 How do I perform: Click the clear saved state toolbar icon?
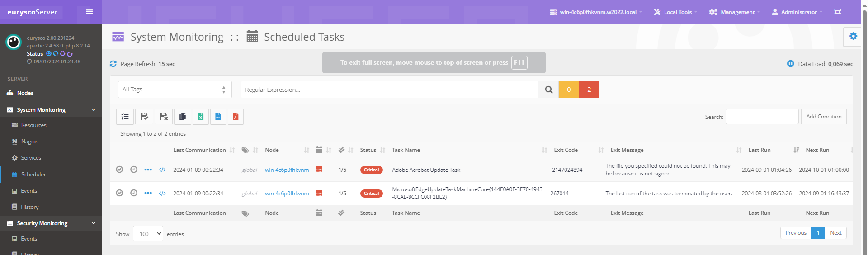164,117
